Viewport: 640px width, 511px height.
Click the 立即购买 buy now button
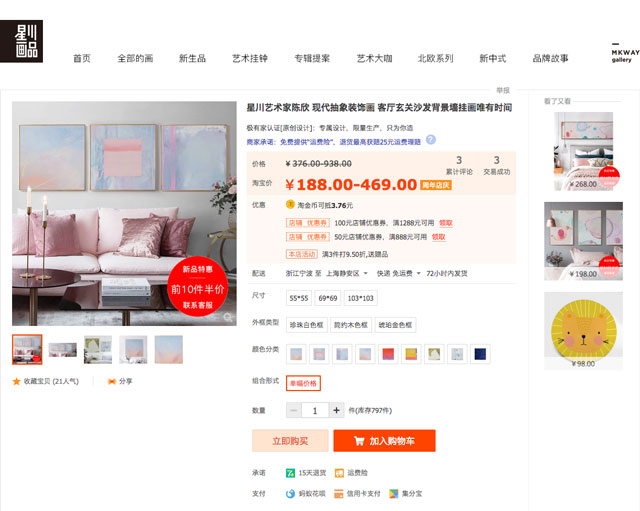coord(290,441)
